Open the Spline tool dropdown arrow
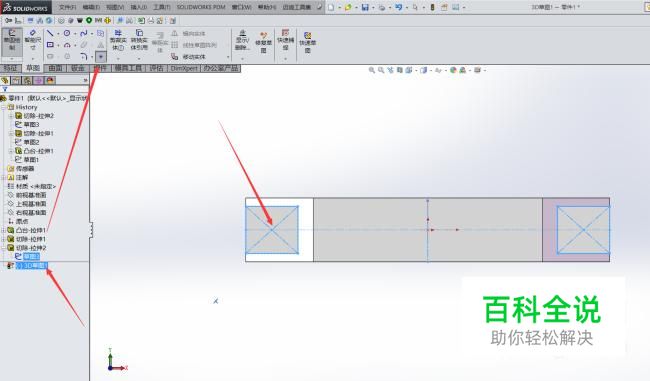 pyautogui.click(x=91, y=34)
